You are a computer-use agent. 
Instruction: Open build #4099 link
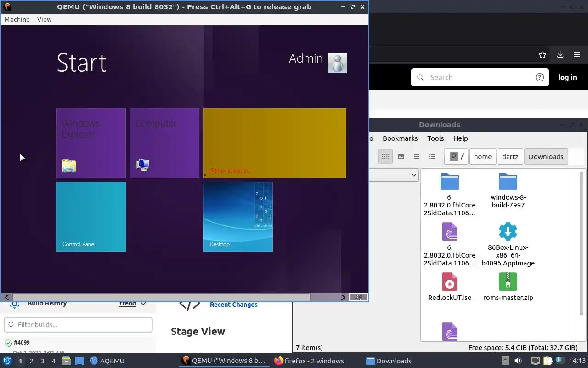pyautogui.click(x=22, y=343)
